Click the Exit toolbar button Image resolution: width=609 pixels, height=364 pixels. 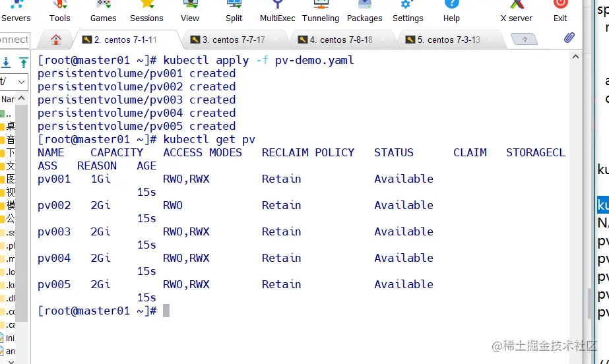[560, 12]
